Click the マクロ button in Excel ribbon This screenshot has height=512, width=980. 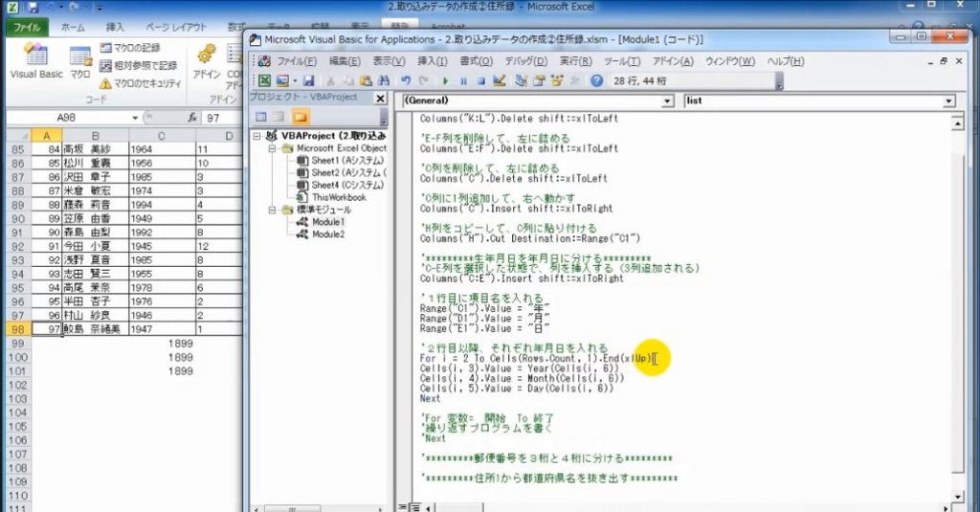pyautogui.click(x=80, y=62)
